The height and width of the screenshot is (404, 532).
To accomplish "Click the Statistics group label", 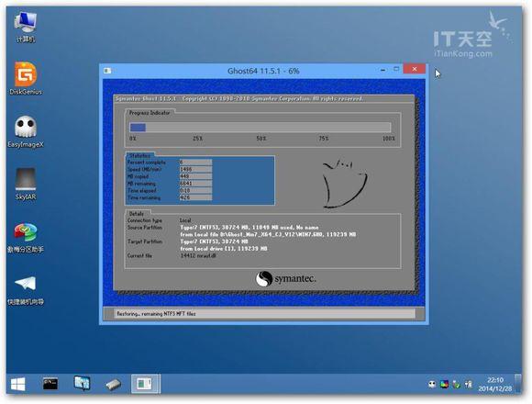I will tap(139, 155).
